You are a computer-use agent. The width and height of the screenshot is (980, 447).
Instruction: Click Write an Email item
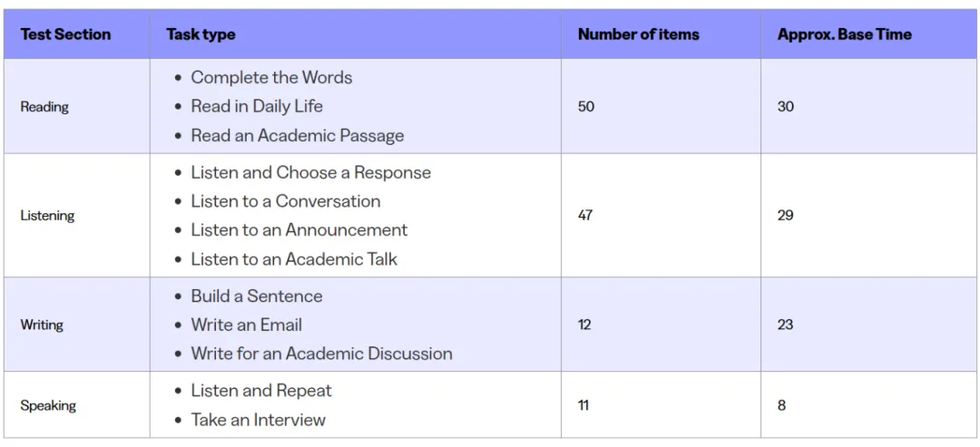[x=246, y=325]
